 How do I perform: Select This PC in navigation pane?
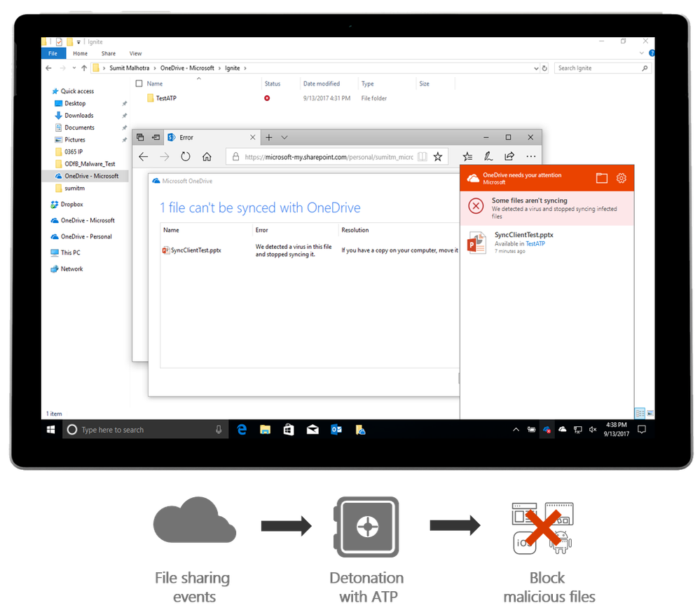pos(71,252)
